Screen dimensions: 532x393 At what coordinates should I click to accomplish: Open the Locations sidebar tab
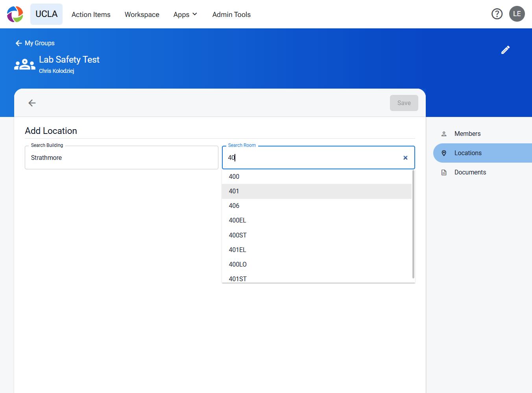coord(482,153)
